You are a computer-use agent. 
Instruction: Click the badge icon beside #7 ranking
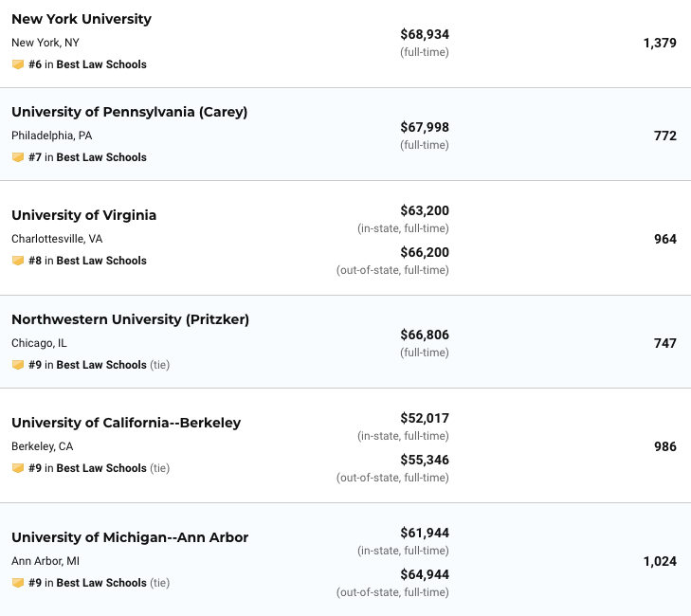(17, 157)
